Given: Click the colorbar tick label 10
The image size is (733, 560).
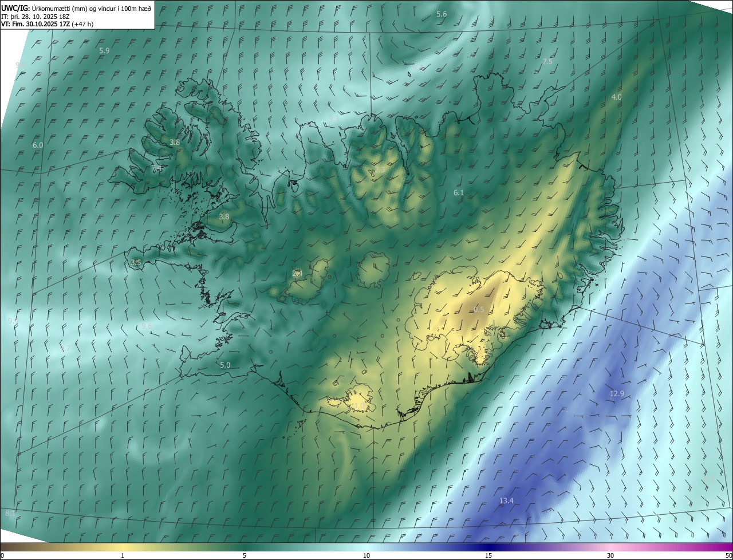Looking at the screenshot, I should (366, 555).
